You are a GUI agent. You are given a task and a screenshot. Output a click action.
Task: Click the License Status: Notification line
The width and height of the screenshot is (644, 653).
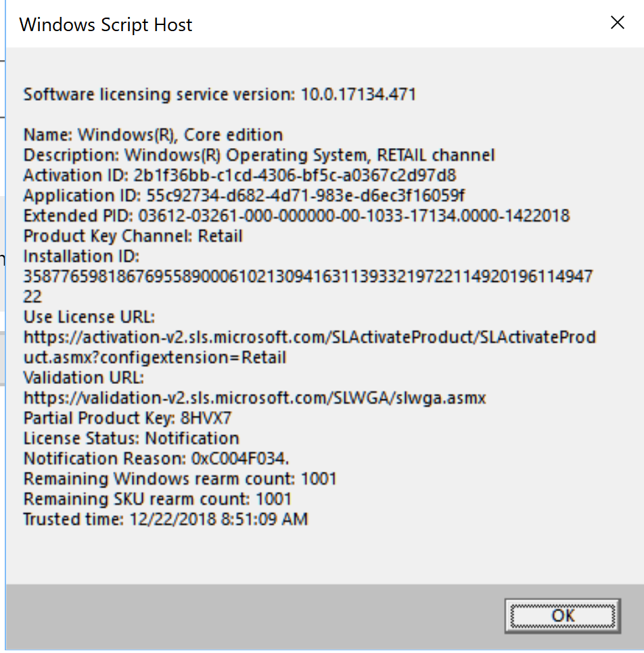131,439
